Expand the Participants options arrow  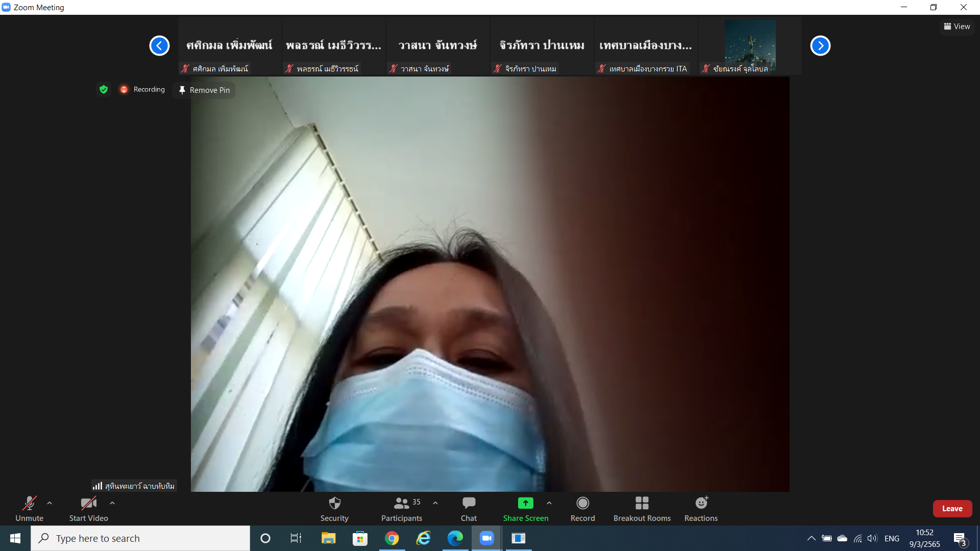pyautogui.click(x=435, y=503)
